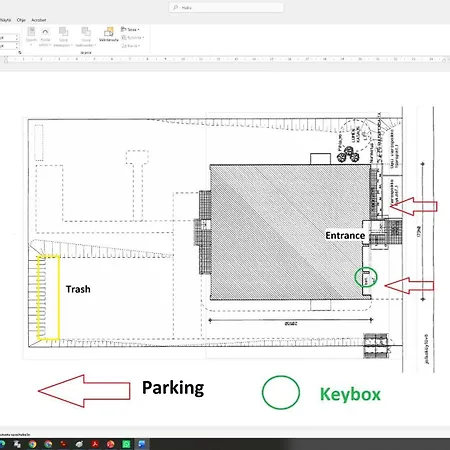Screen dimensions: 450x450
Task: Adjust the upper size field stepper
Action: point(17,38)
